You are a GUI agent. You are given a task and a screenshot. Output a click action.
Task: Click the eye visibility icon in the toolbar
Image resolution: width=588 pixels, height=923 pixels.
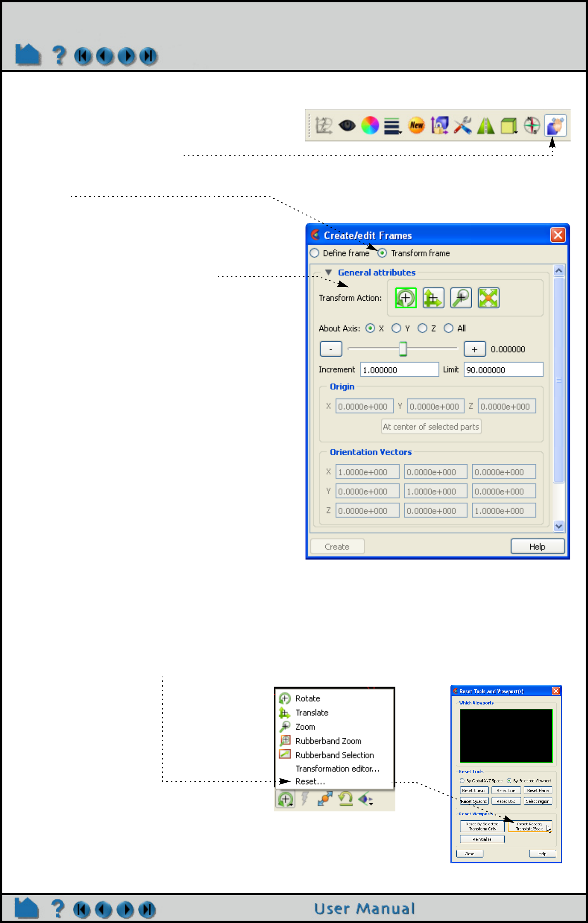pos(347,126)
